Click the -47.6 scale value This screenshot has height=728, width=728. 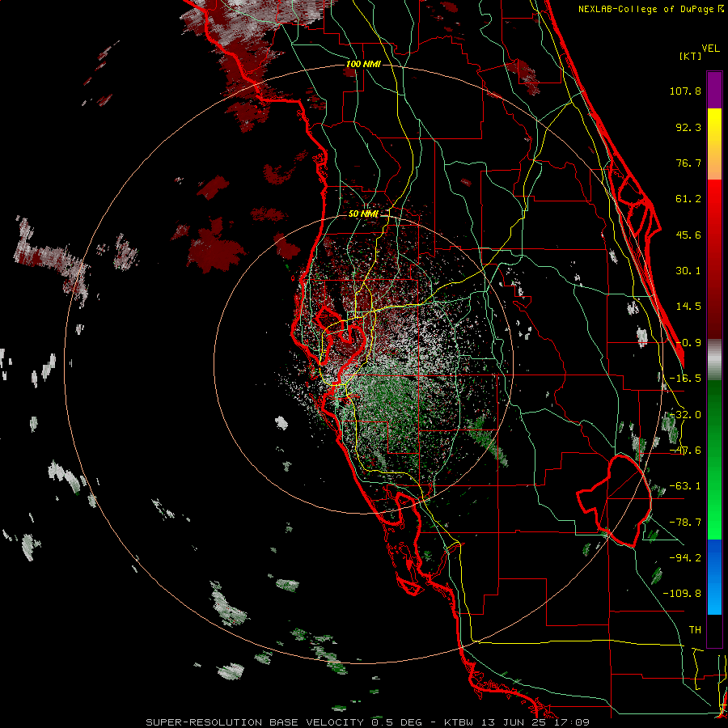(685, 451)
